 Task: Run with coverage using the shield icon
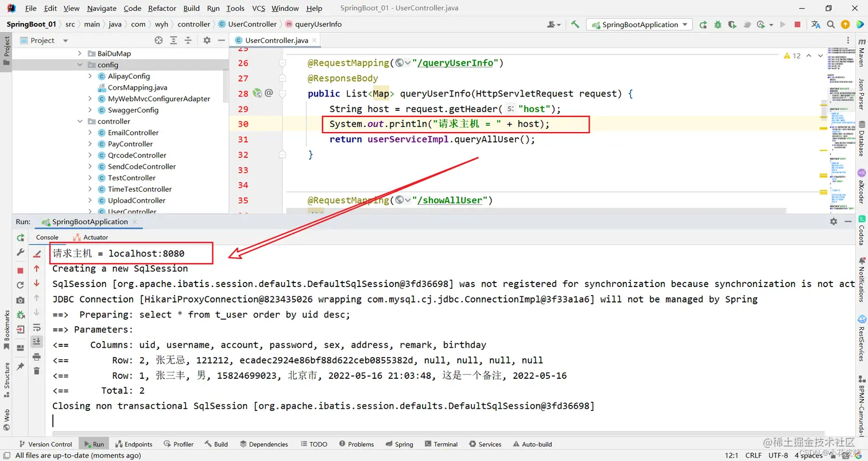point(732,25)
